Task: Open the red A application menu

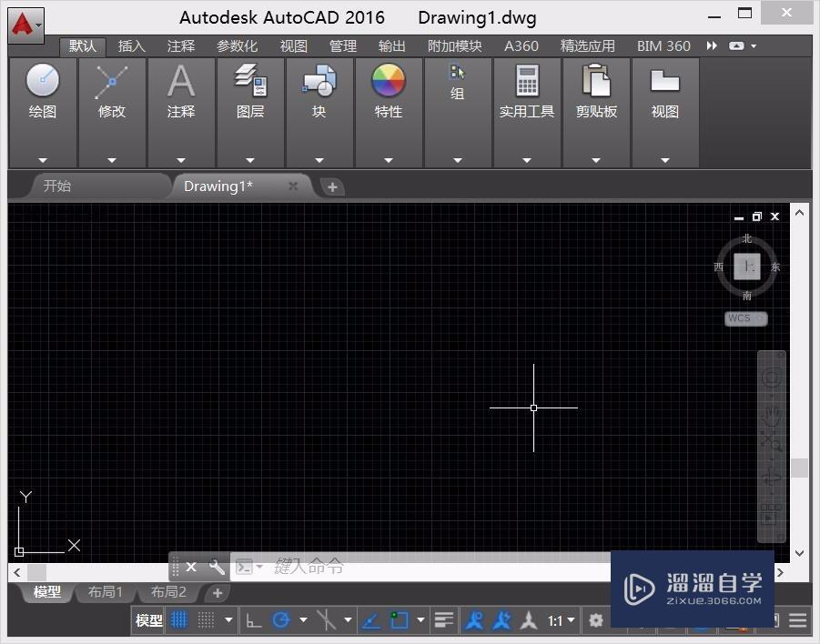Action: click(26, 25)
